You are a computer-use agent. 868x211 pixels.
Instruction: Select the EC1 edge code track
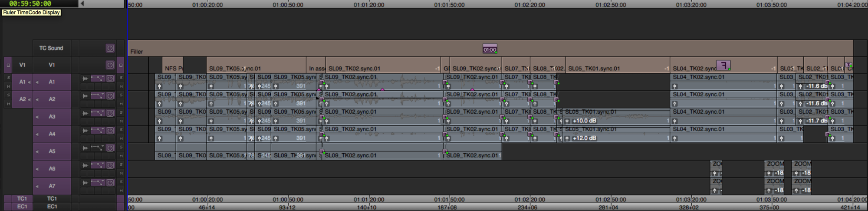click(x=52, y=207)
